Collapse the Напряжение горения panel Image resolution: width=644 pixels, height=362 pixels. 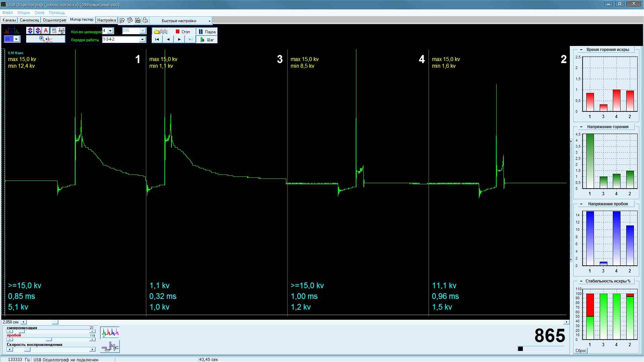581,127
